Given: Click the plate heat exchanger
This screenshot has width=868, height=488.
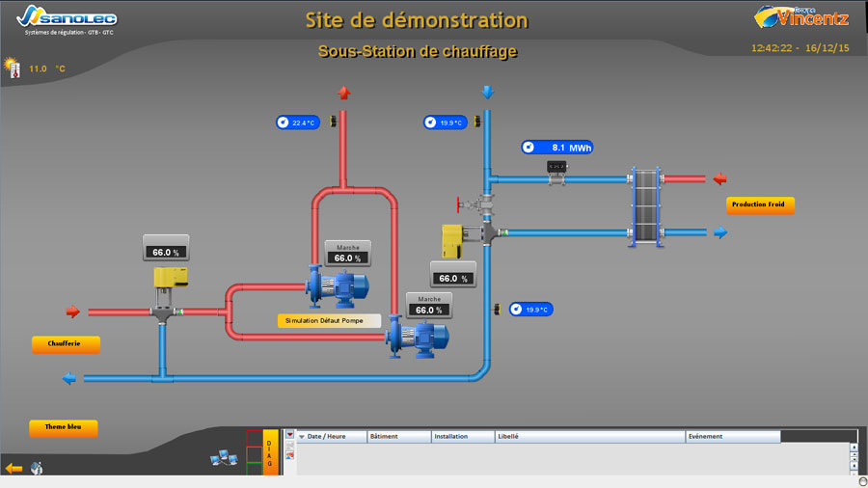Looking at the screenshot, I should 644,206.
